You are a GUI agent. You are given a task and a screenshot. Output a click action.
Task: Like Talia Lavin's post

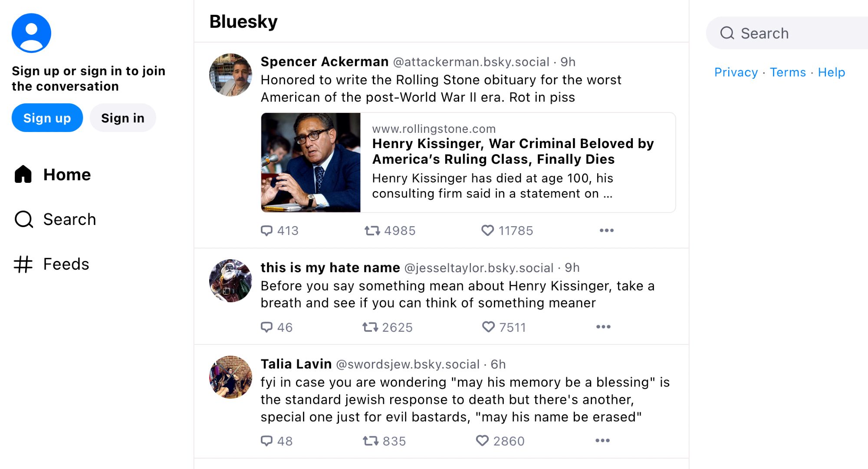(x=482, y=441)
